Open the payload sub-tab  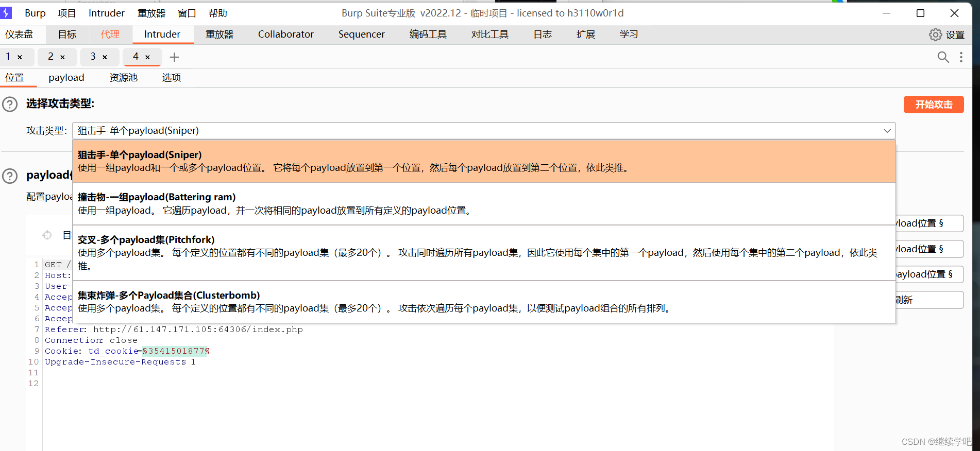coord(66,78)
